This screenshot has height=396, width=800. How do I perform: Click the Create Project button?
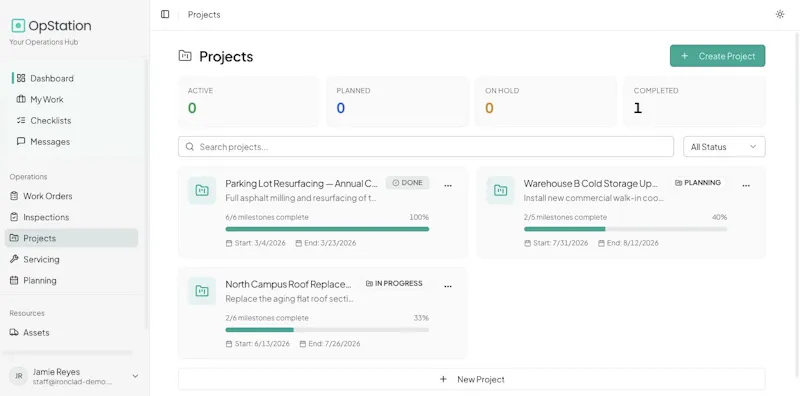[717, 56]
